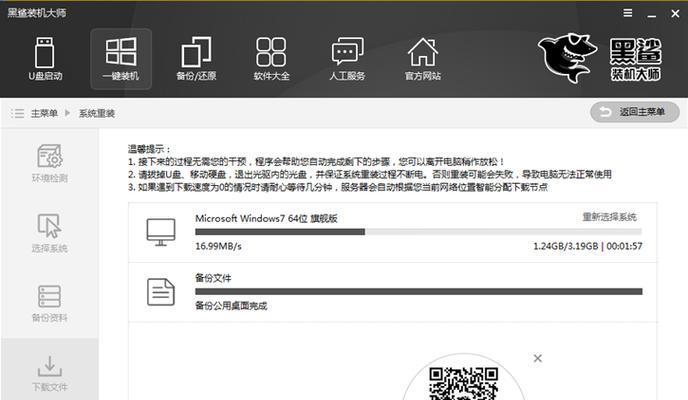
Task: Open the U盘启动 section
Action: coord(45,59)
